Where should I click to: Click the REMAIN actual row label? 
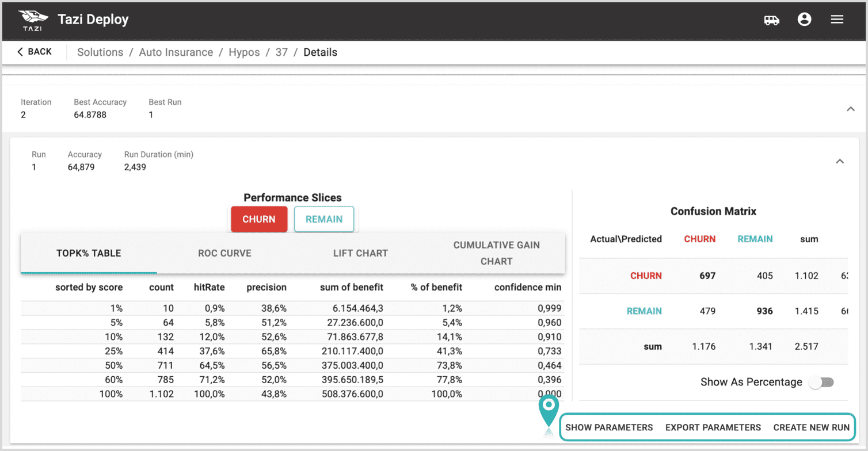click(644, 311)
